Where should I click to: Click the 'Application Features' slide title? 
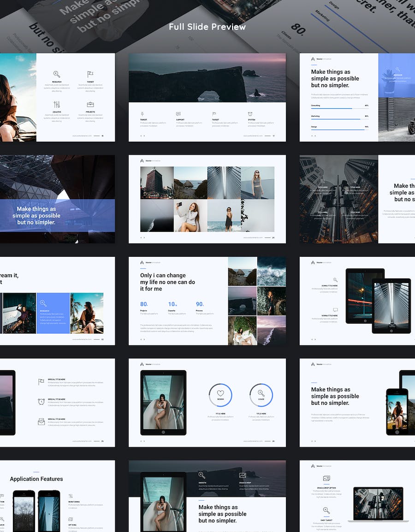coord(36,479)
